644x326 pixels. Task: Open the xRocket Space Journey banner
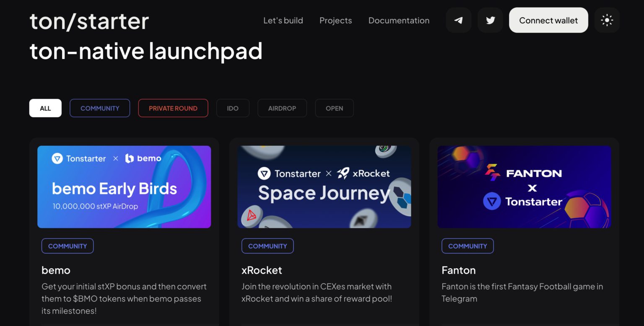coord(324,186)
